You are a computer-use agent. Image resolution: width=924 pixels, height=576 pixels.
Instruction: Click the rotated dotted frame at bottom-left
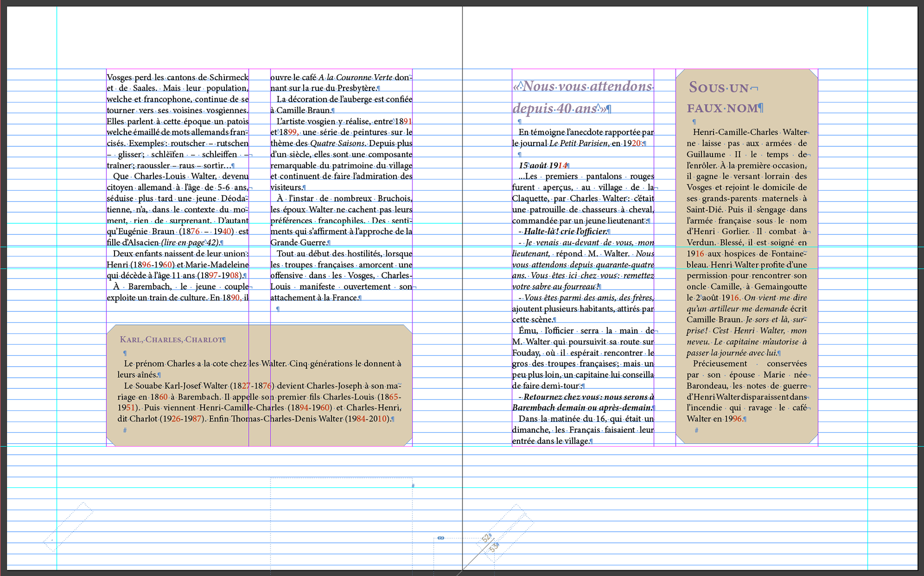pos(68,526)
